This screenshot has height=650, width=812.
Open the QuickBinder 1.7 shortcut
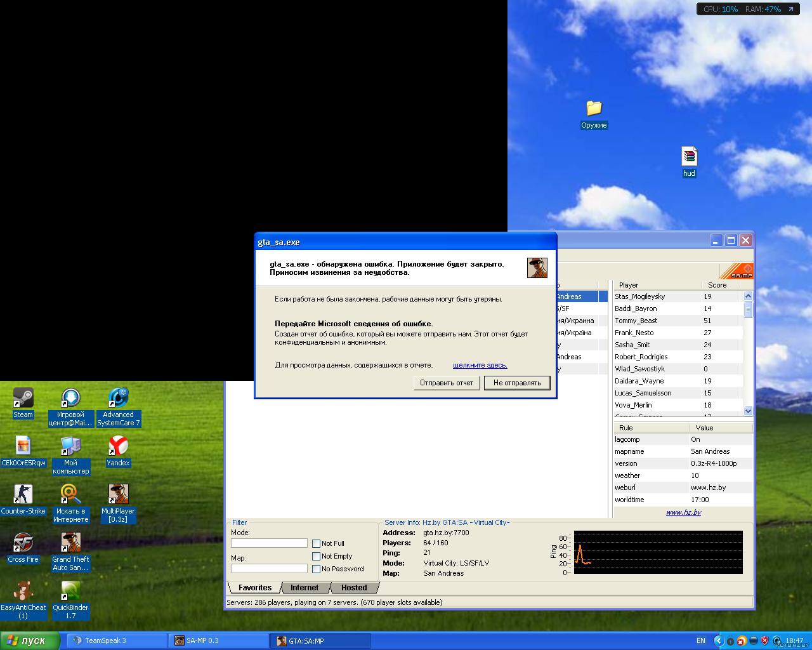tap(70, 600)
